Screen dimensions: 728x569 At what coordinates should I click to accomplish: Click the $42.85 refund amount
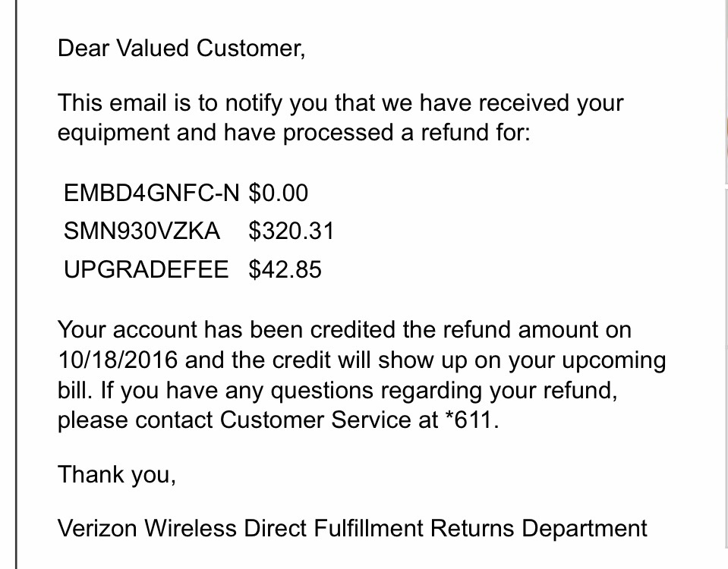[285, 269]
